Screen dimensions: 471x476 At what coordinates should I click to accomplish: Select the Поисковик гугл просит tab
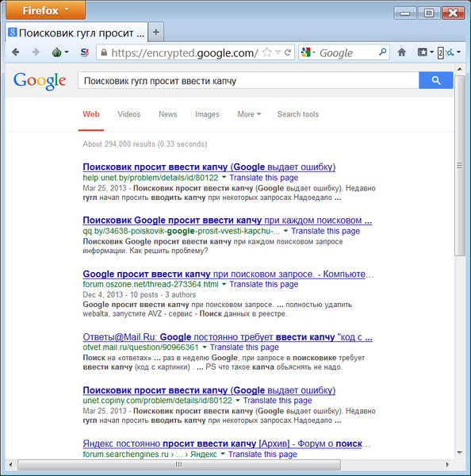click(x=76, y=33)
